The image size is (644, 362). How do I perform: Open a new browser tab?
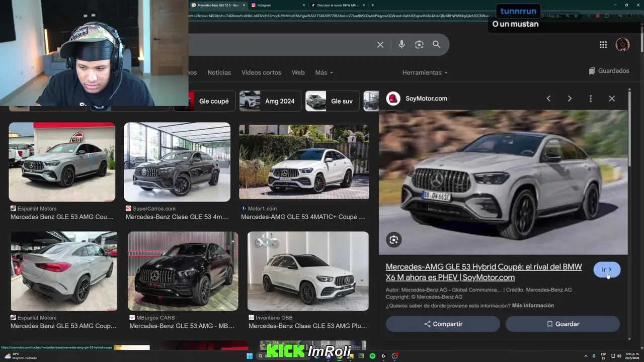click(372, 5)
